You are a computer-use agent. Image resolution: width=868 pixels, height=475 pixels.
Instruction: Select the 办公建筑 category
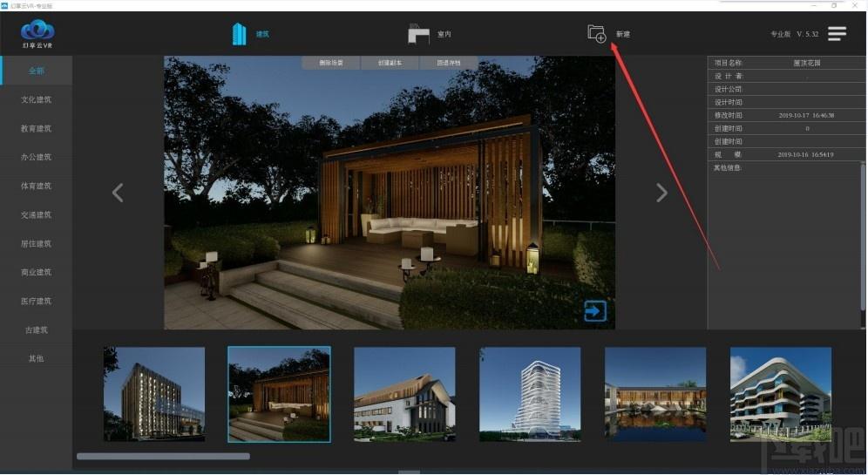point(36,157)
